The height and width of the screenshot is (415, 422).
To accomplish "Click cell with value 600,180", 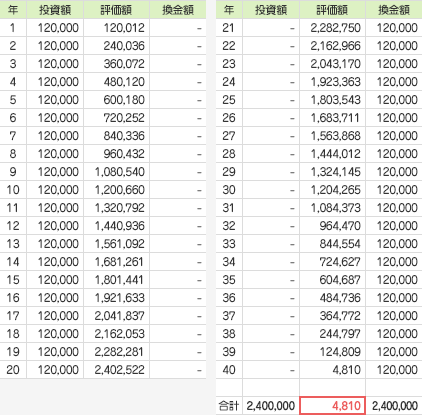I will click(x=117, y=100).
